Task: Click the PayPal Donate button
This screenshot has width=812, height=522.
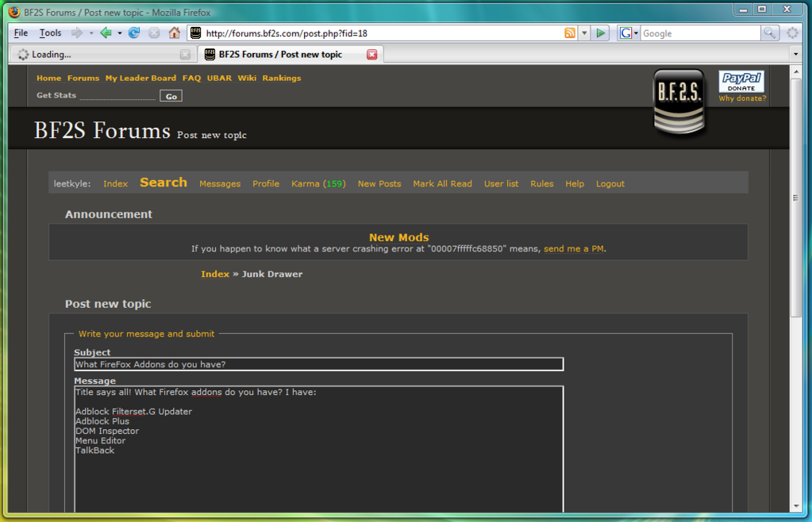Action: [x=741, y=82]
